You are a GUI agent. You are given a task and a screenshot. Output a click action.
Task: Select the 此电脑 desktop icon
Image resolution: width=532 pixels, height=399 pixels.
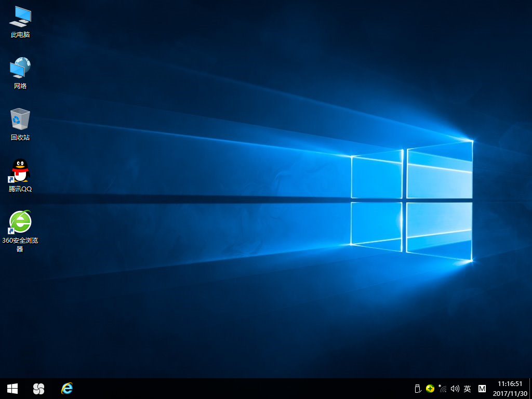point(20,22)
